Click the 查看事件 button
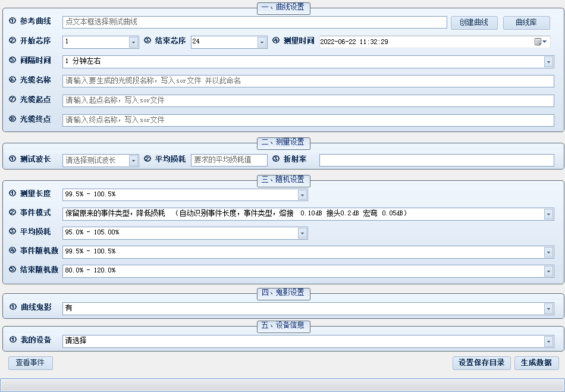 (30, 363)
